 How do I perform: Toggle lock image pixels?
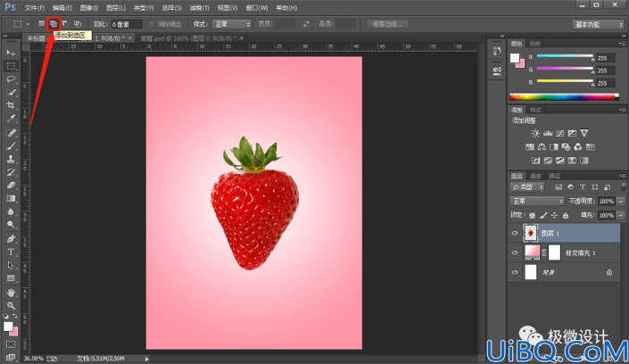543,216
